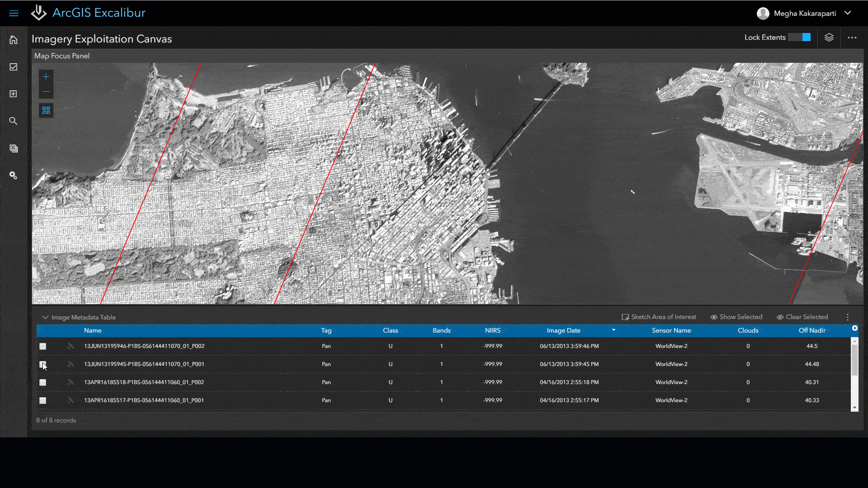Click the zoom in button on the map
Image resolution: width=868 pixels, height=488 pixels.
(46, 76)
